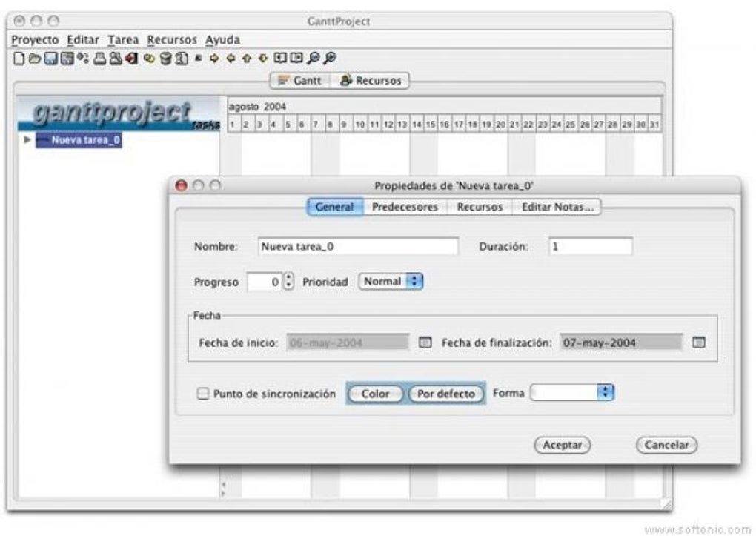Viewport: 756px width, 536px height.
Task: Open the Proyecto menu
Action: tap(35, 40)
